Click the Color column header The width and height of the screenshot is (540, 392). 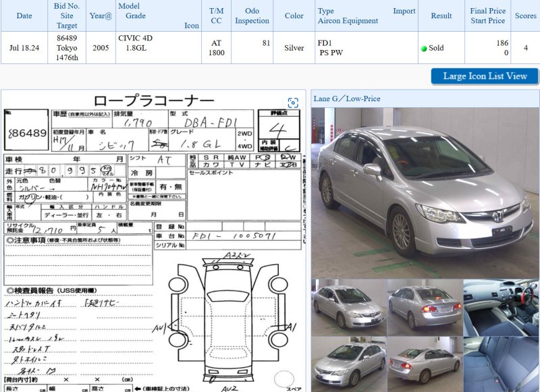pyautogui.click(x=294, y=16)
